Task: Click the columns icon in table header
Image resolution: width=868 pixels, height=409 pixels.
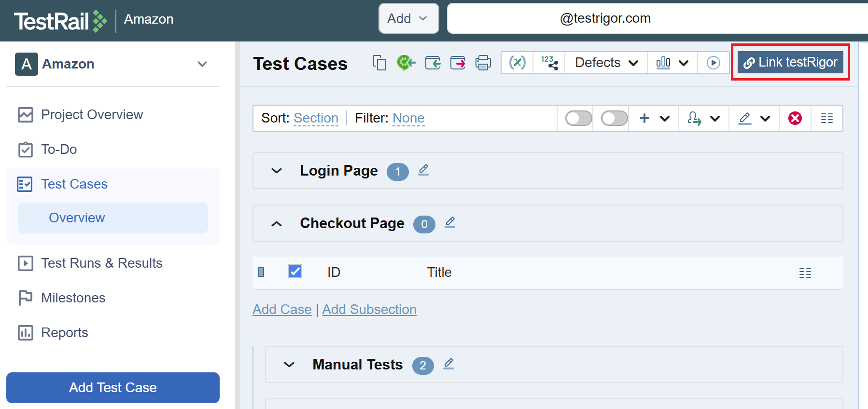Action: click(x=805, y=273)
